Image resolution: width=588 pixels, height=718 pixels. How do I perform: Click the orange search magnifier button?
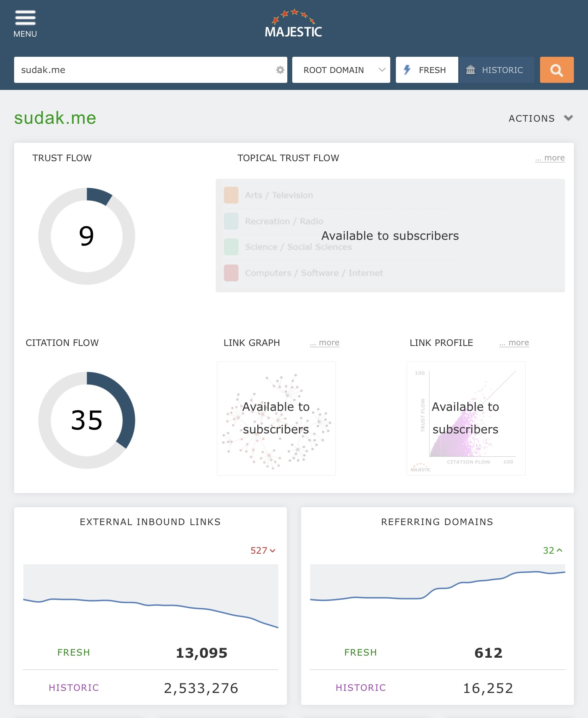point(557,70)
